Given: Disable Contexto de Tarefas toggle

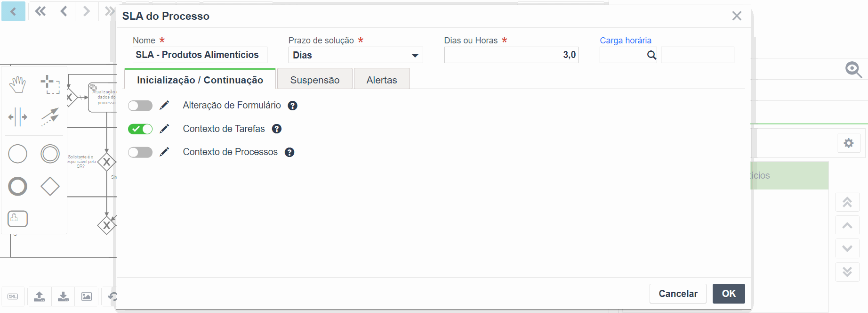Looking at the screenshot, I should [x=140, y=129].
